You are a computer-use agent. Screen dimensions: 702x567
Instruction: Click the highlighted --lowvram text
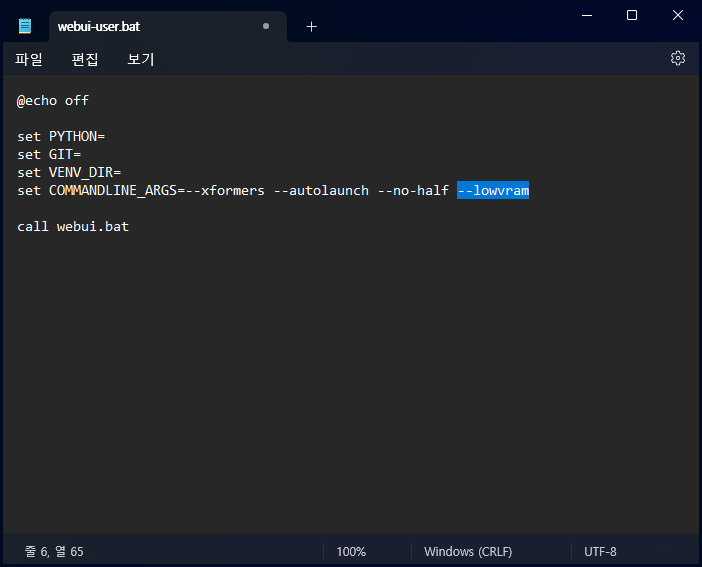(x=493, y=190)
